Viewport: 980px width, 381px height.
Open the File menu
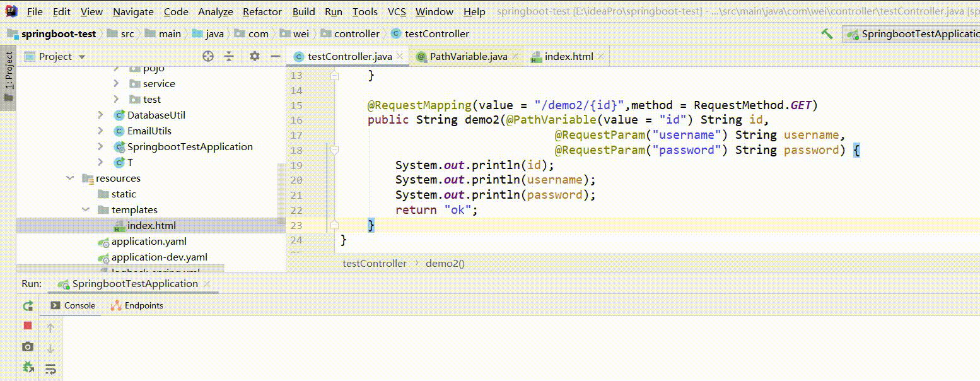[x=35, y=11]
